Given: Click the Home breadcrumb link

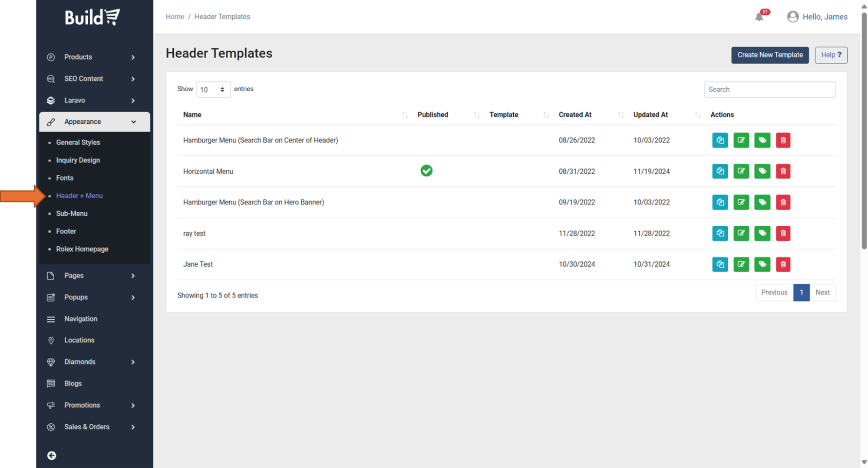Looking at the screenshot, I should [x=175, y=16].
